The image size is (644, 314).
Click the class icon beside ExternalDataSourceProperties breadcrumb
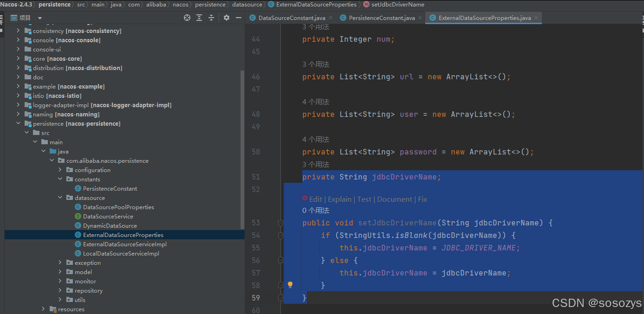[271, 4]
